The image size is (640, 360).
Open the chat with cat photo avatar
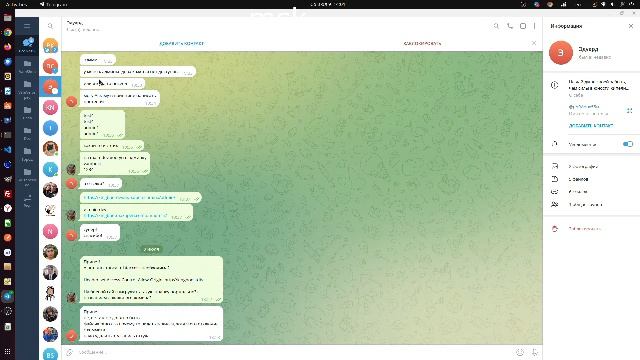pyautogui.click(x=50, y=149)
